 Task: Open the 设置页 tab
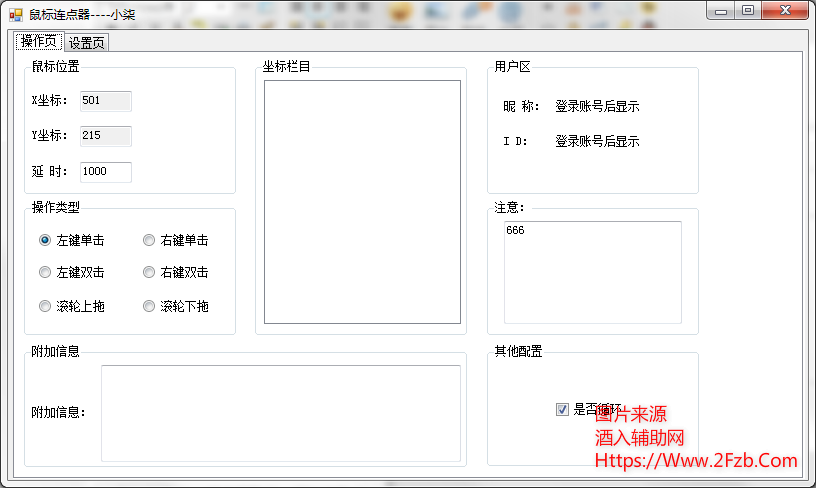click(87, 43)
